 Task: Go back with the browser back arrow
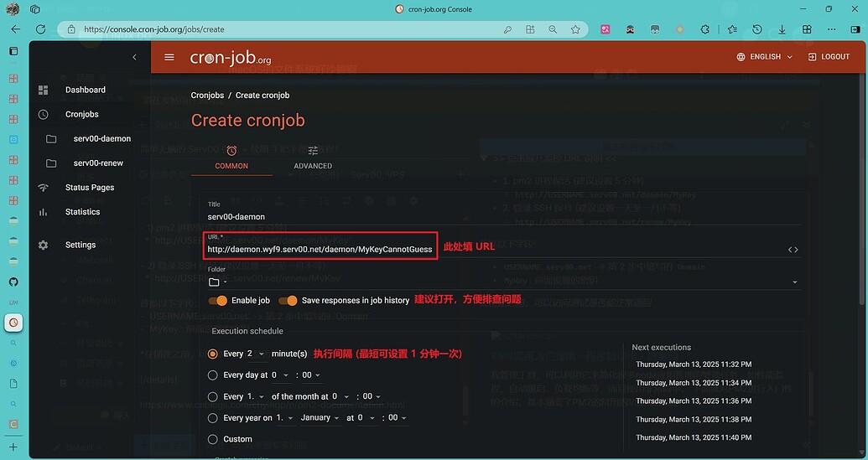[15, 29]
